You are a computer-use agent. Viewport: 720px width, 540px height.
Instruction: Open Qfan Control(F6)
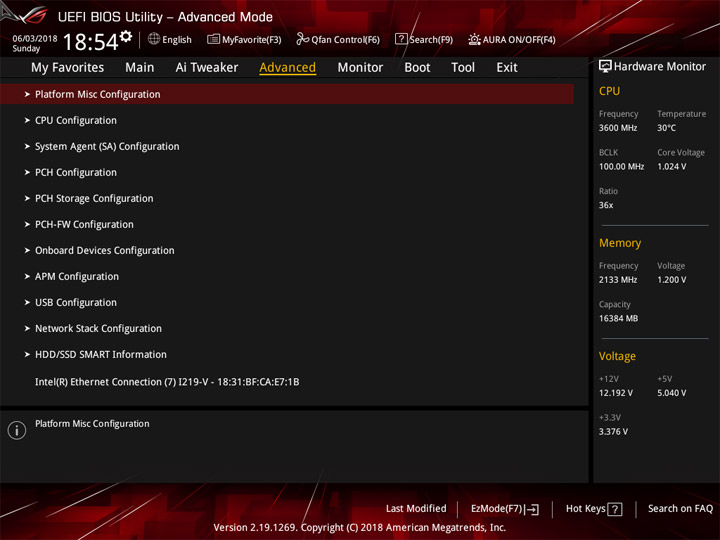(338, 39)
